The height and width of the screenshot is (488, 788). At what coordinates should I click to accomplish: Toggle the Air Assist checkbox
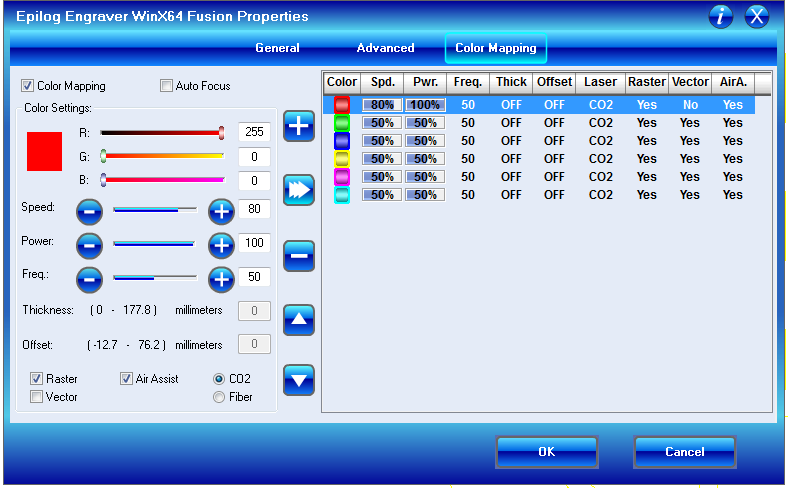126,378
